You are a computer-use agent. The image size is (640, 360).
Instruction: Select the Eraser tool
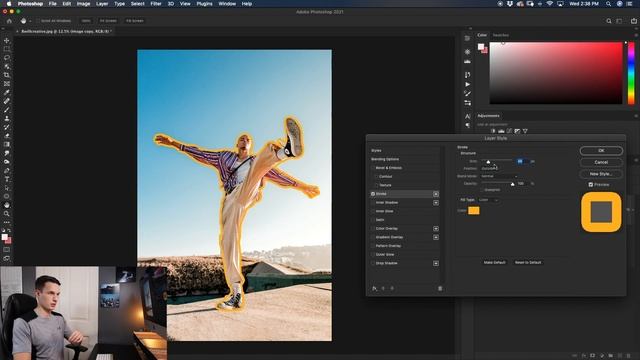click(7, 136)
